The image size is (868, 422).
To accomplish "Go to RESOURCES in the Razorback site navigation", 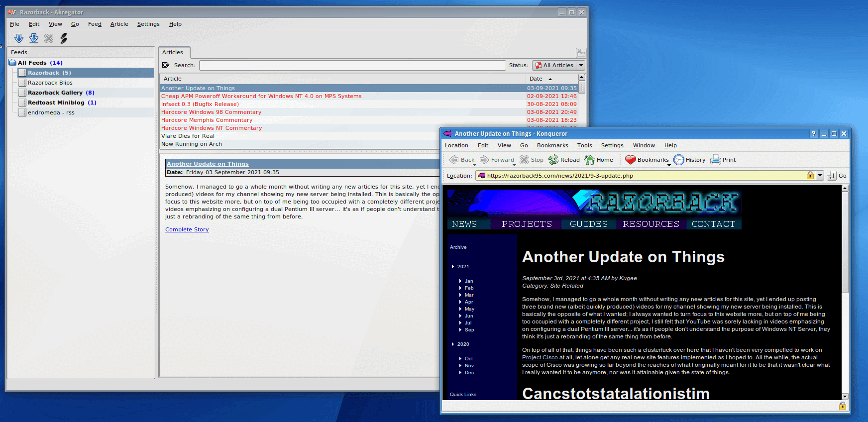I will 651,224.
